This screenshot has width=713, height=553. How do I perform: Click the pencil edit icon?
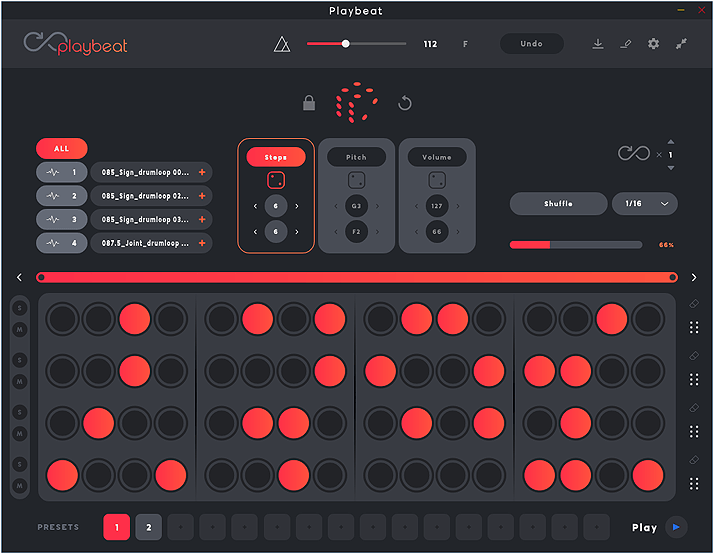[x=626, y=44]
